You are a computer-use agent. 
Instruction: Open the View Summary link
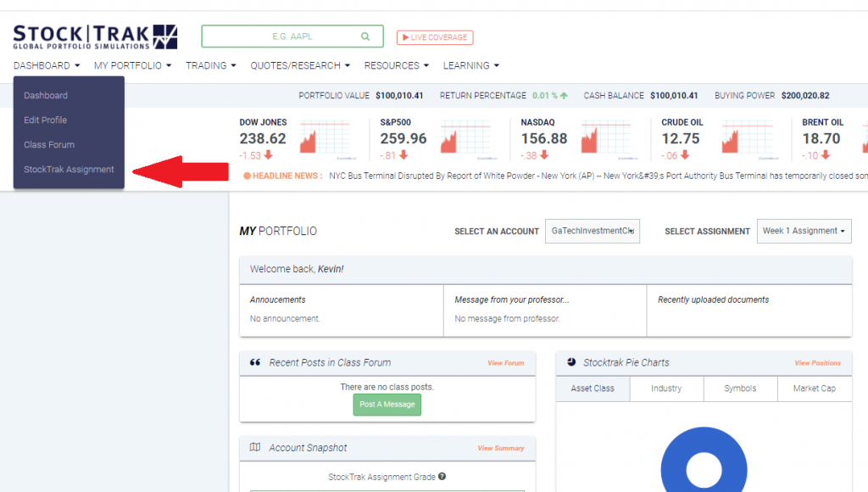(x=501, y=448)
